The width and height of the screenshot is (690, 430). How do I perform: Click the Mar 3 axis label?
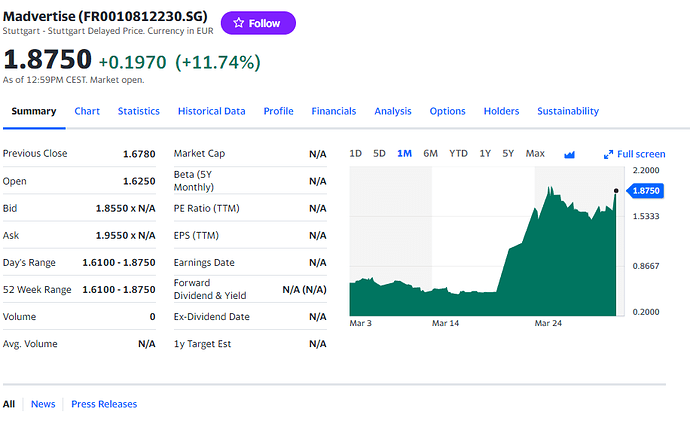(x=360, y=323)
